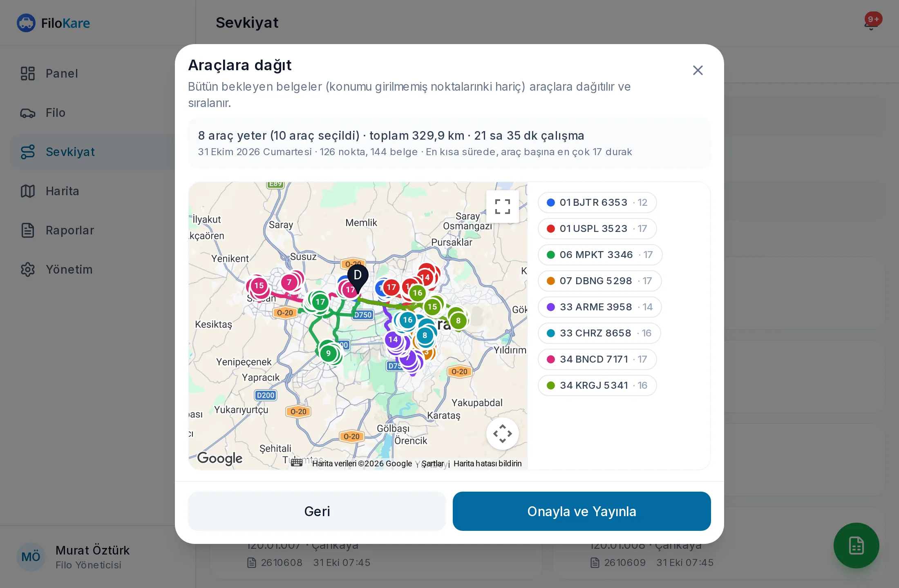
Task: Click document number 2610609 in background list
Action: pyautogui.click(x=625, y=563)
